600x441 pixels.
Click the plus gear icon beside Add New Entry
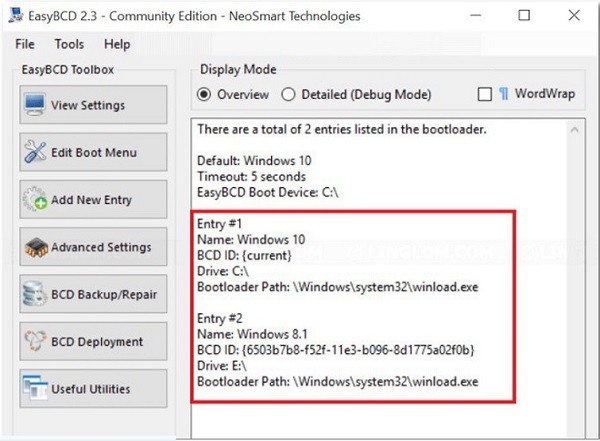[35, 200]
